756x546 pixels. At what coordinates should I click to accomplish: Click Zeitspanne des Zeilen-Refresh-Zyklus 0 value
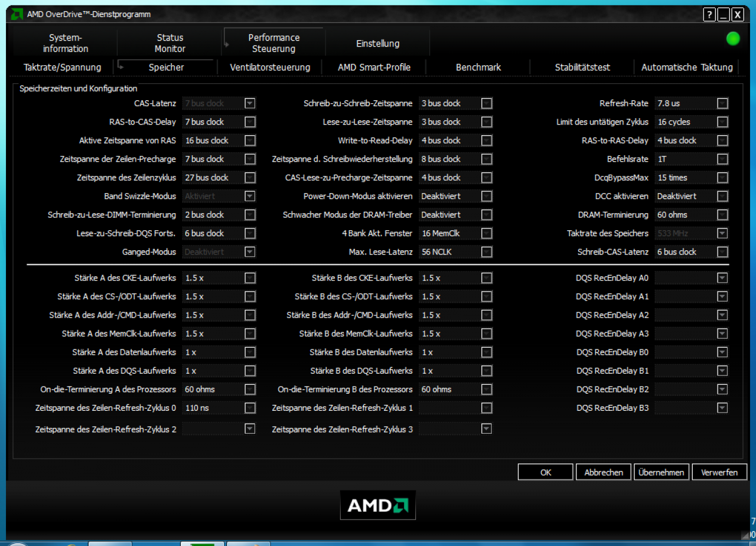click(212, 408)
